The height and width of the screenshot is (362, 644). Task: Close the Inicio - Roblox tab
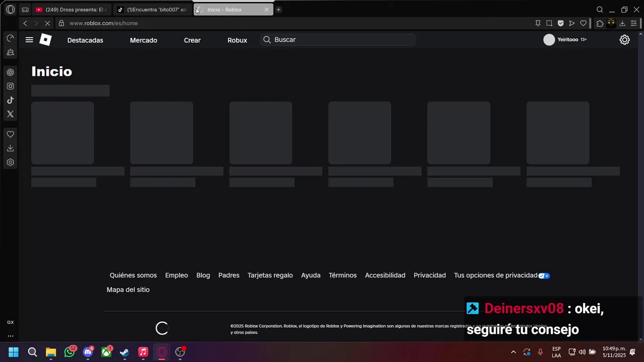(267, 10)
